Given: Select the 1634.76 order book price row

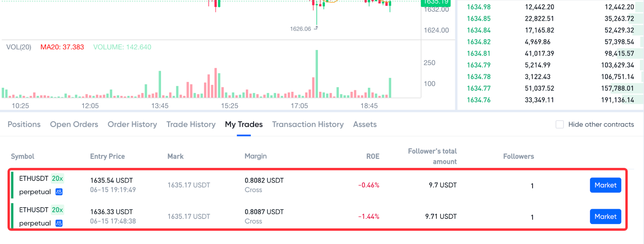Looking at the screenshot, I should tap(479, 100).
